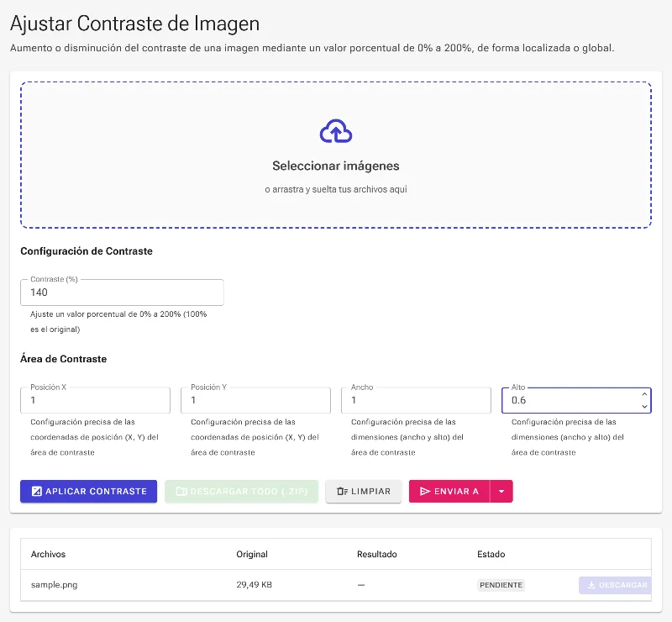672x622 pixels.
Task: Focus the Contraste (%) input field
Action: [122, 293]
